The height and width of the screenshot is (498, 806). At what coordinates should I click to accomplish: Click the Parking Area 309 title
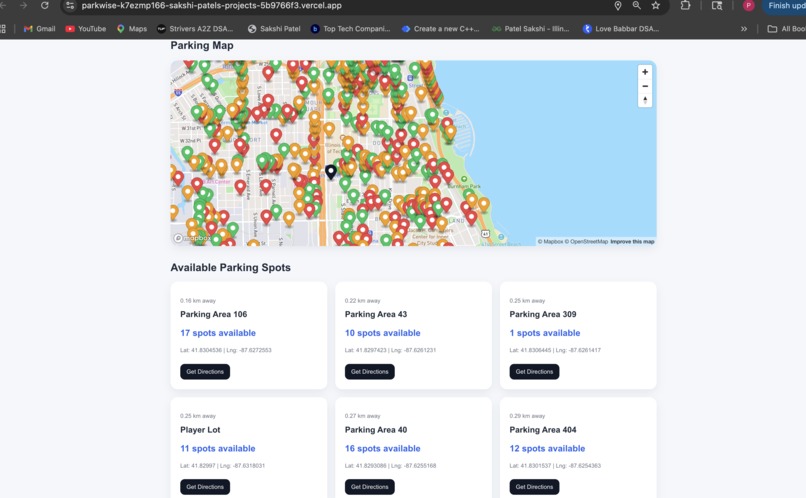[x=543, y=314]
